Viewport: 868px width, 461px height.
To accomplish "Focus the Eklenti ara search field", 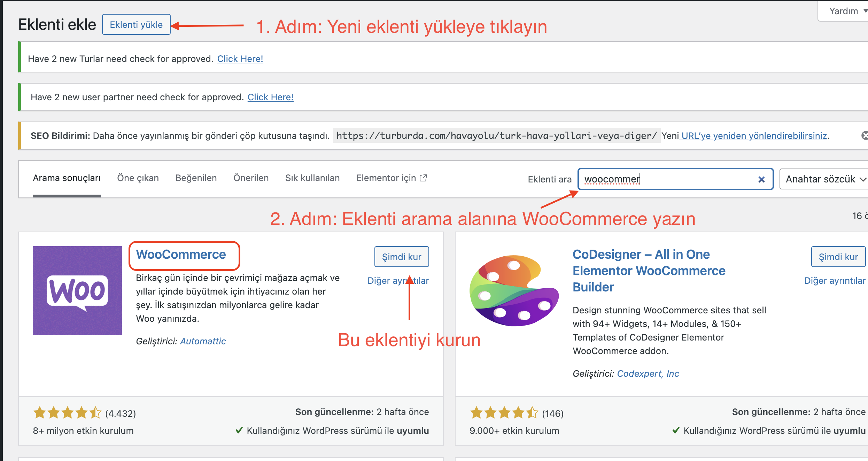I will [x=676, y=179].
